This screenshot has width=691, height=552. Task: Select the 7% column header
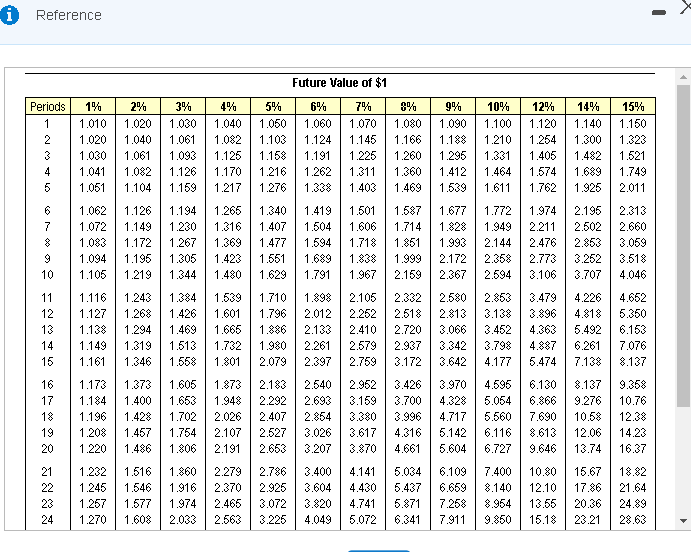(363, 107)
